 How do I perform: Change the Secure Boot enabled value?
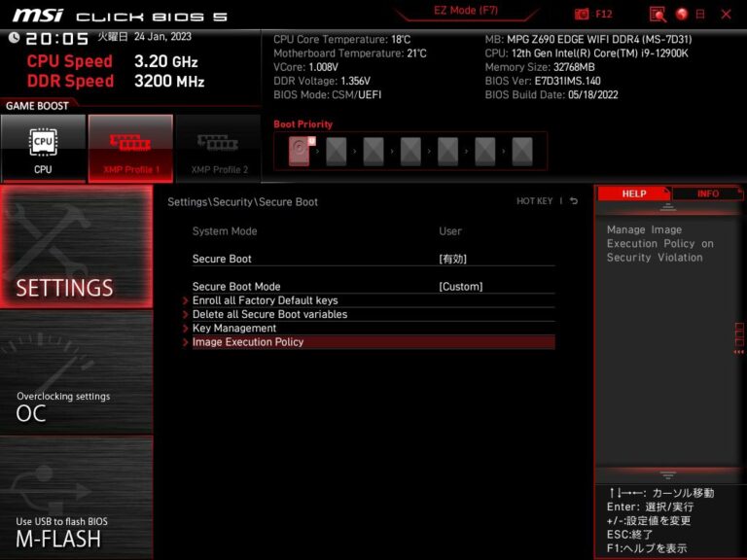453,259
